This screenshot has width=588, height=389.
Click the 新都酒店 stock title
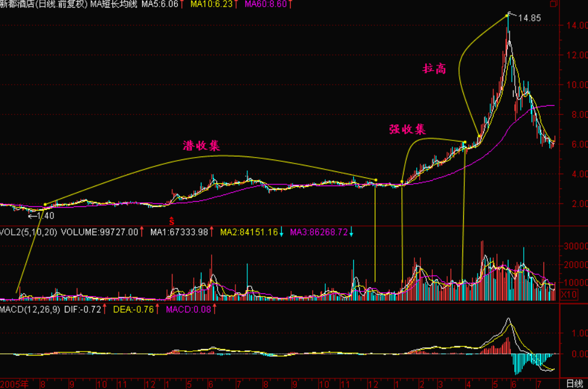[18, 5]
